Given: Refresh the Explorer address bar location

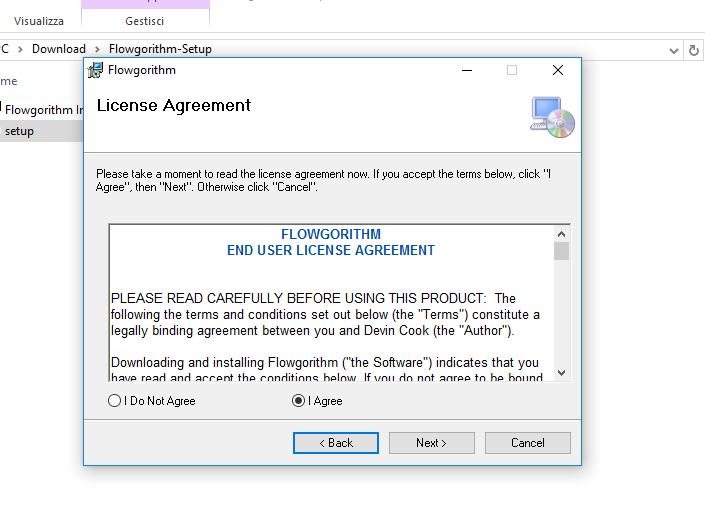Looking at the screenshot, I should tap(694, 49).
